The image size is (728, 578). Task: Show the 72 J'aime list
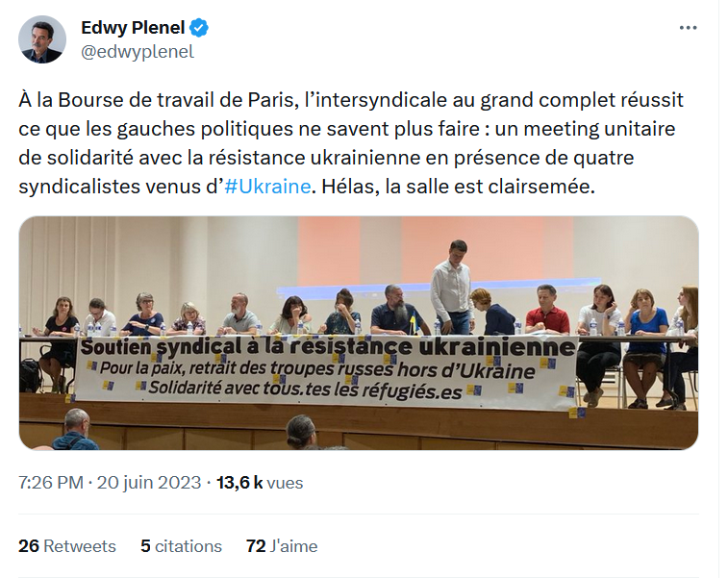point(282,546)
